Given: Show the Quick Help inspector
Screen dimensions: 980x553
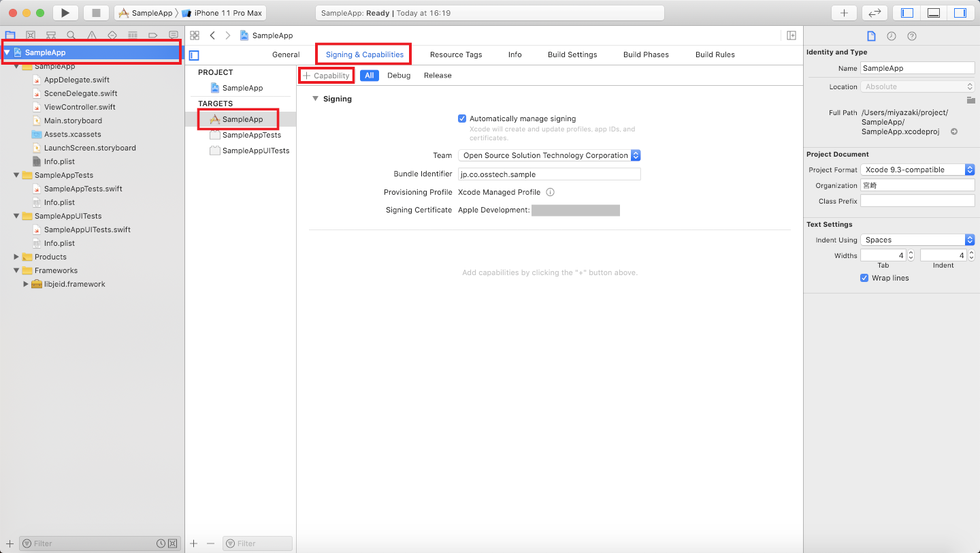Looking at the screenshot, I should (912, 36).
